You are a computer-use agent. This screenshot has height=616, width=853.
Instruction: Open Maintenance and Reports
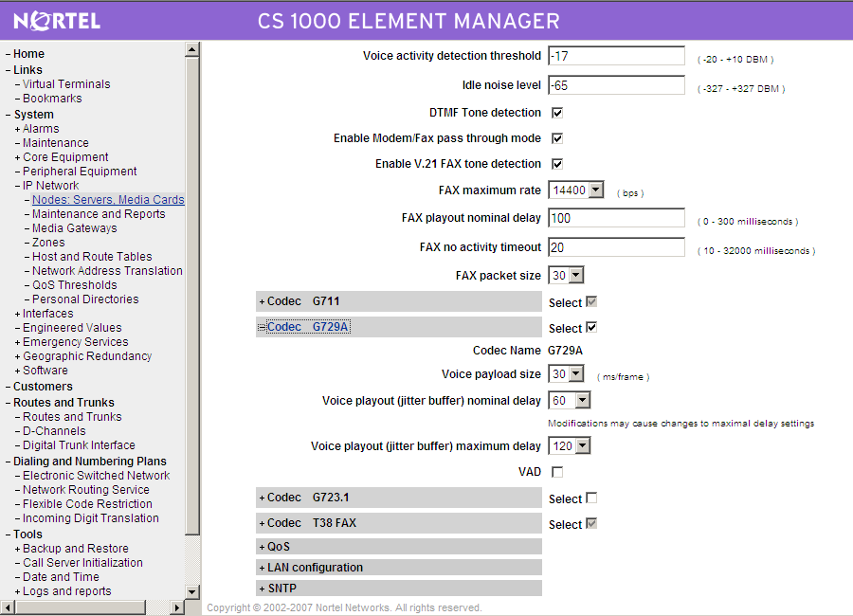pos(99,214)
